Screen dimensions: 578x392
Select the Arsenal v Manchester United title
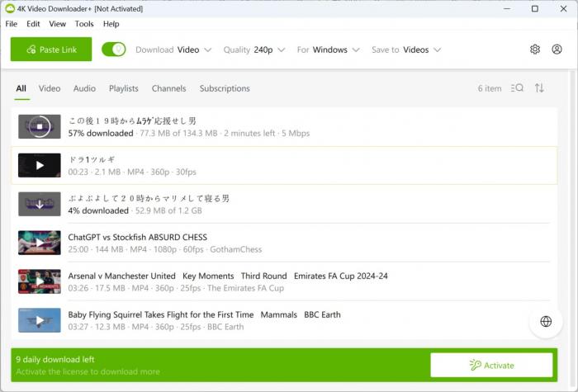(x=228, y=276)
